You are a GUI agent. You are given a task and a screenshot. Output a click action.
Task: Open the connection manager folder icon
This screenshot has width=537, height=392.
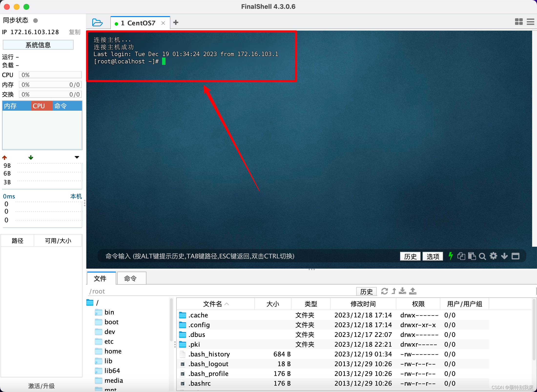(97, 22)
